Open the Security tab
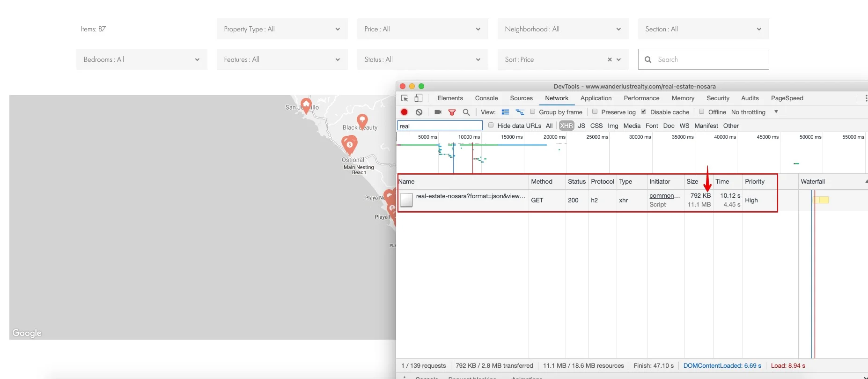Image resolution: width=868 pixels, height=379 pixels. click(x=718, y=98)
